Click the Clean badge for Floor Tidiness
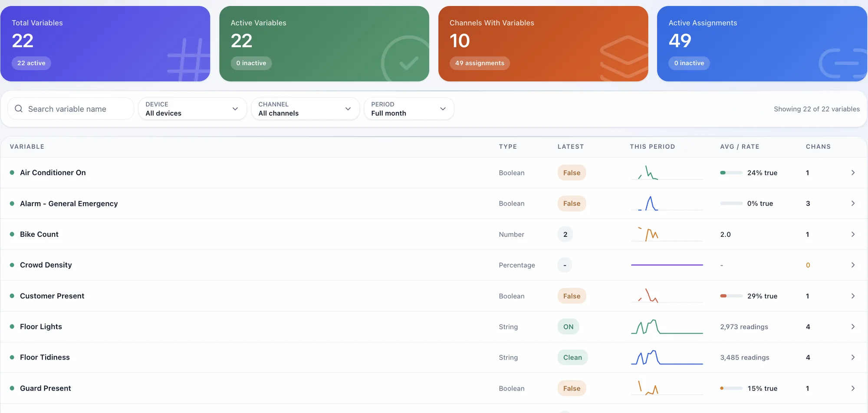The image size is (868, 413). [x=572, y=357]
